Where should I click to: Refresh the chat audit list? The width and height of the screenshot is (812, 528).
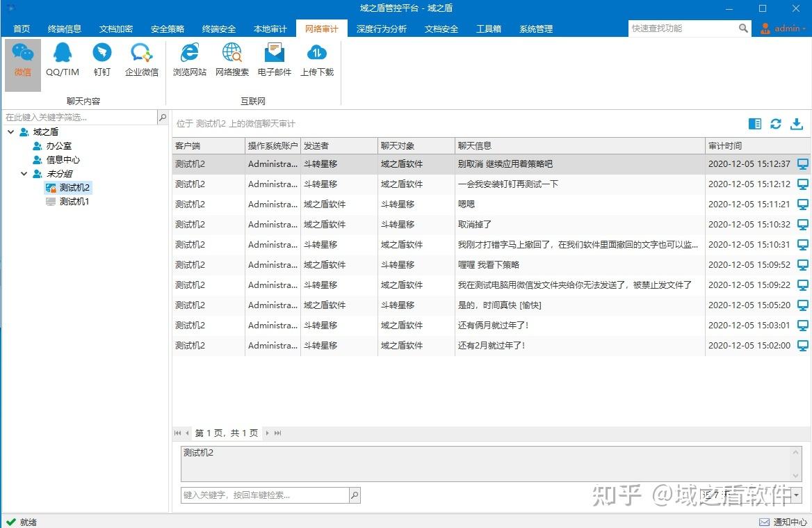tap(776, 124)
